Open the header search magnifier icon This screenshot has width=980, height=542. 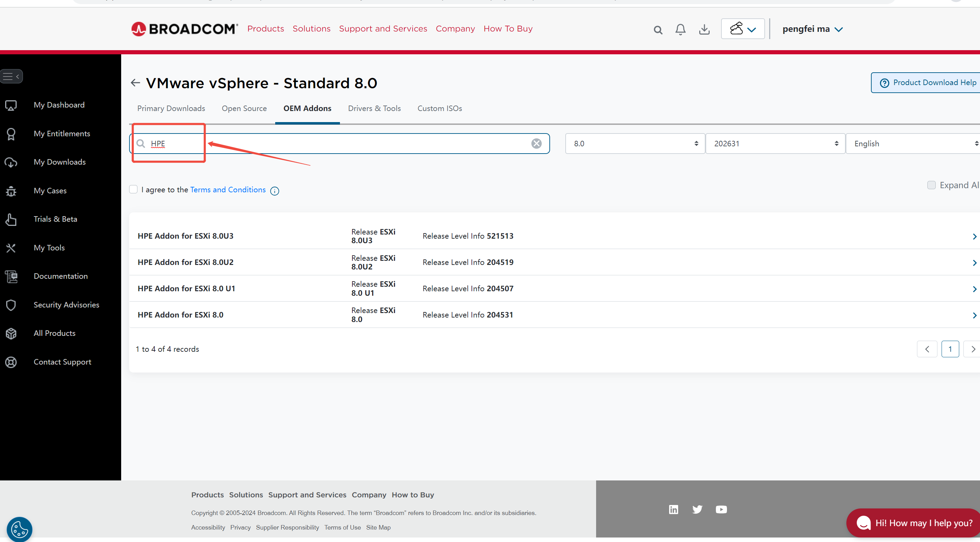658,30
